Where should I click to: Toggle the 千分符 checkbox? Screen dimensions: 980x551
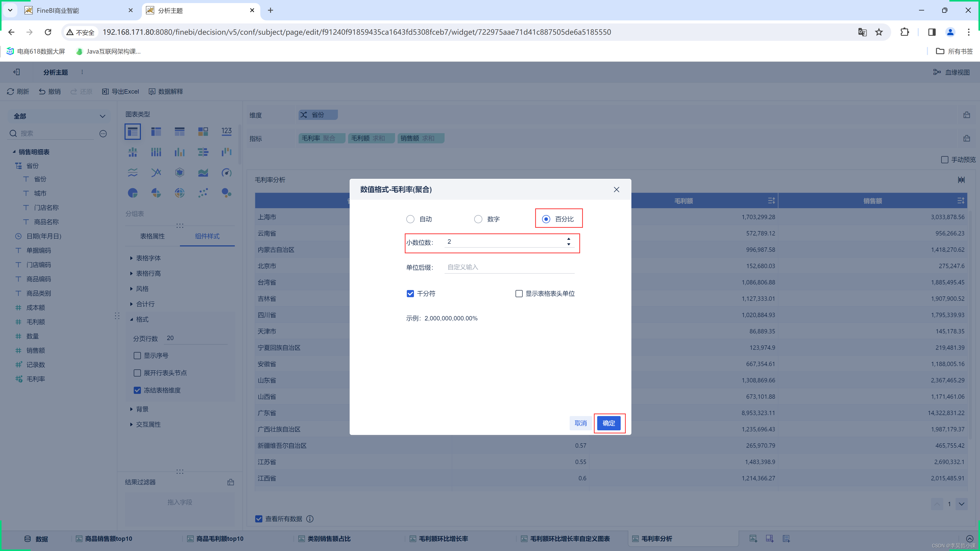(410, 294)
